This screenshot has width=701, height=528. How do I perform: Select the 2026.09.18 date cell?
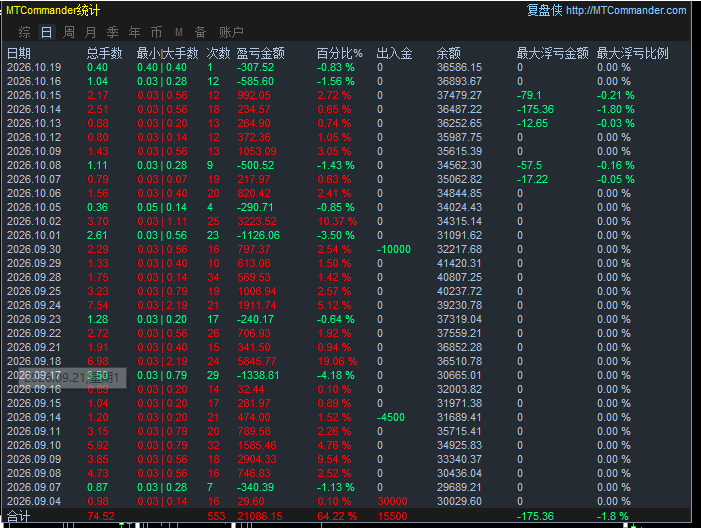pos(34,361)
